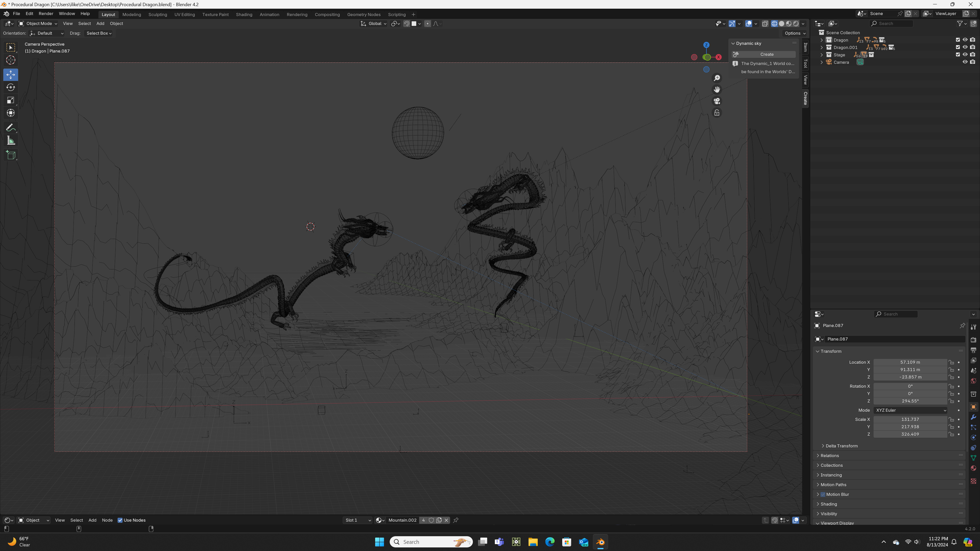
Task: Unlink the Mountain.002 material
Action: tap(446, 520)
